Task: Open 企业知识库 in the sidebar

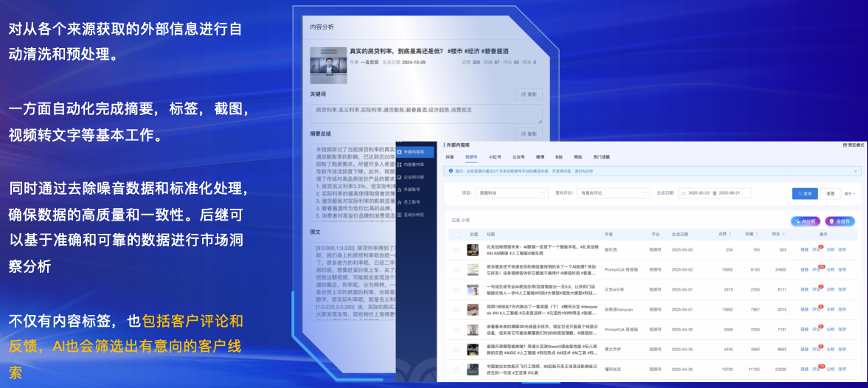Action: pos(415,177)
